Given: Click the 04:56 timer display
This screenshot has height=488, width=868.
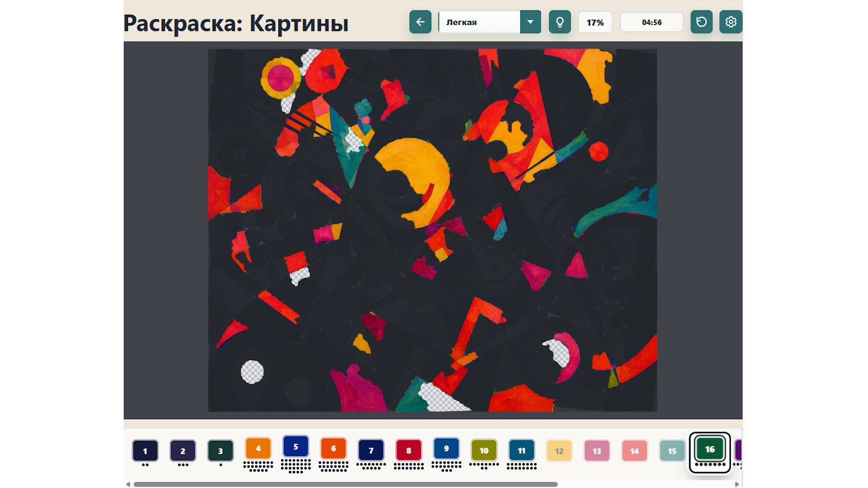Looking at the screenshot, I should (652, 22).
